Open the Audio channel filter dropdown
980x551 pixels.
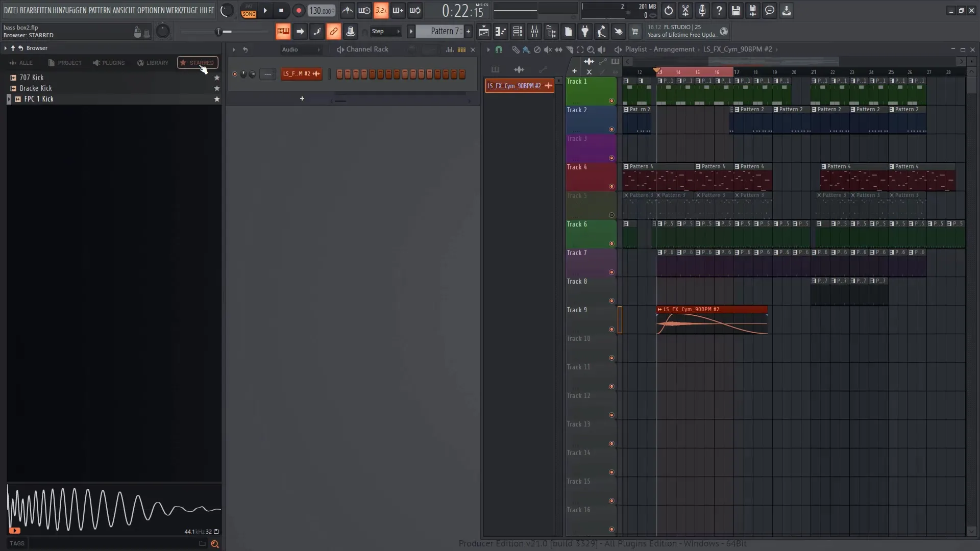point(301,49)
